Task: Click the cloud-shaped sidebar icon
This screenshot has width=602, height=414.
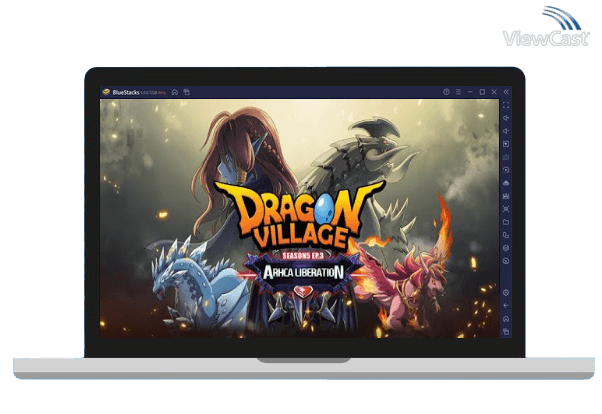Action: click(x=506, y=183)
